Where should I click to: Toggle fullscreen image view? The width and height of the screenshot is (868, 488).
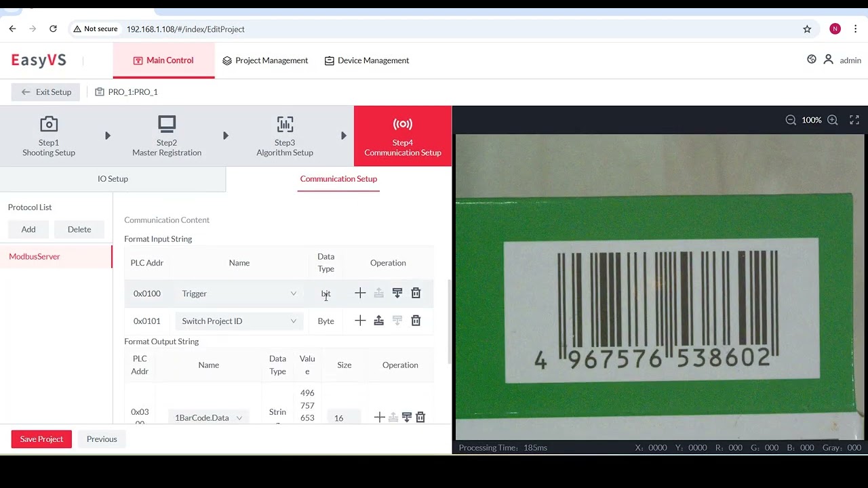click(854, 120)
